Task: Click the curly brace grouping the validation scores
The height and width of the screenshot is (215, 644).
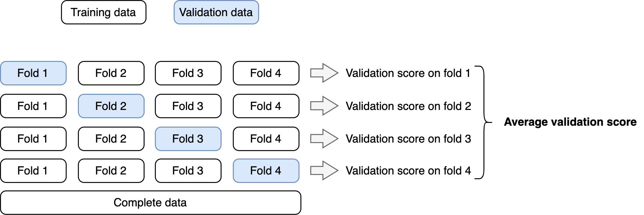Action: point(484,122)
